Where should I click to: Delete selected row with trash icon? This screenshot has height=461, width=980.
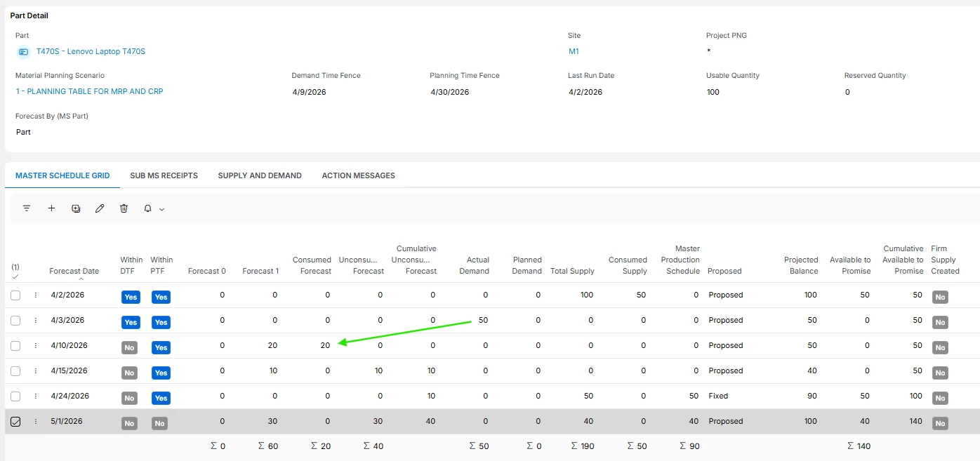pos(124,208)
